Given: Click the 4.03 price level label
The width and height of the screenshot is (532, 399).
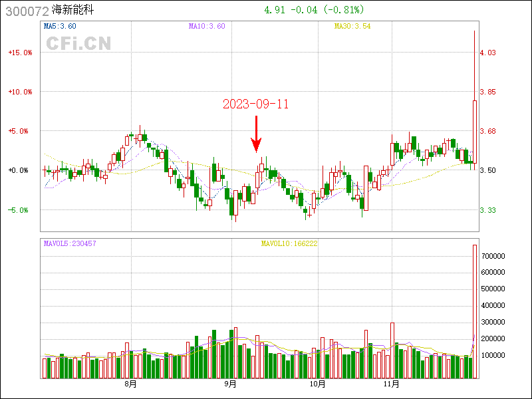Looking at the screenshot, I should pos(487,53).
